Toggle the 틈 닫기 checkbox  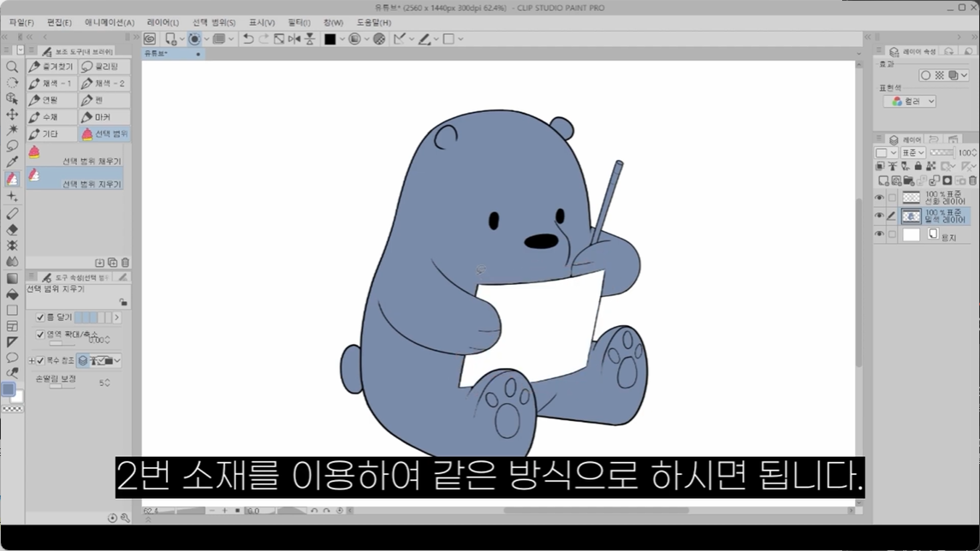[40, 317]
